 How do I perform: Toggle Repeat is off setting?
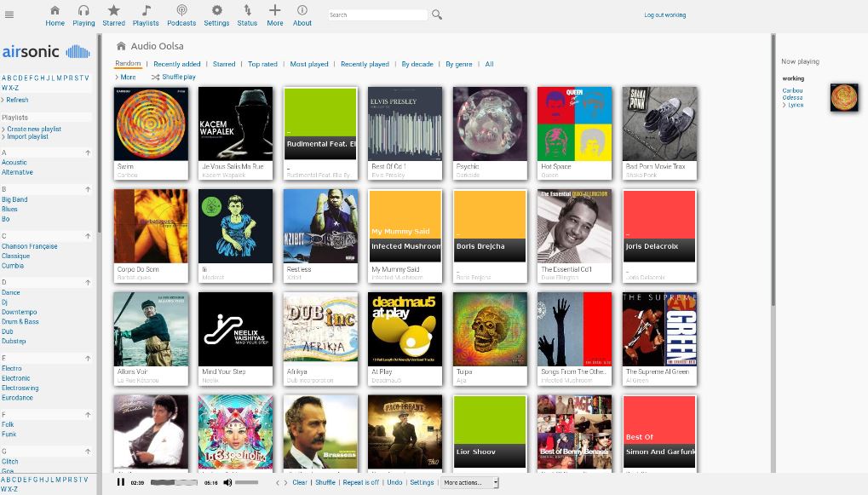[x=361, y=482]
